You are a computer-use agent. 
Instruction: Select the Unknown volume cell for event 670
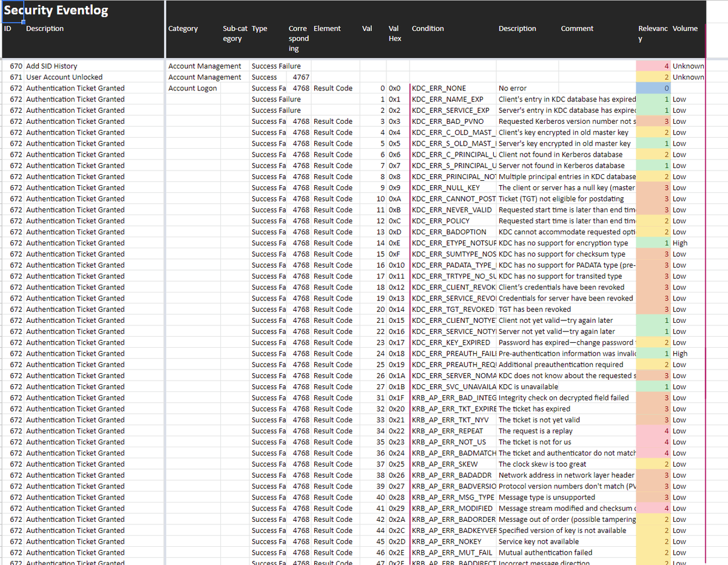[x=686, y=66]
